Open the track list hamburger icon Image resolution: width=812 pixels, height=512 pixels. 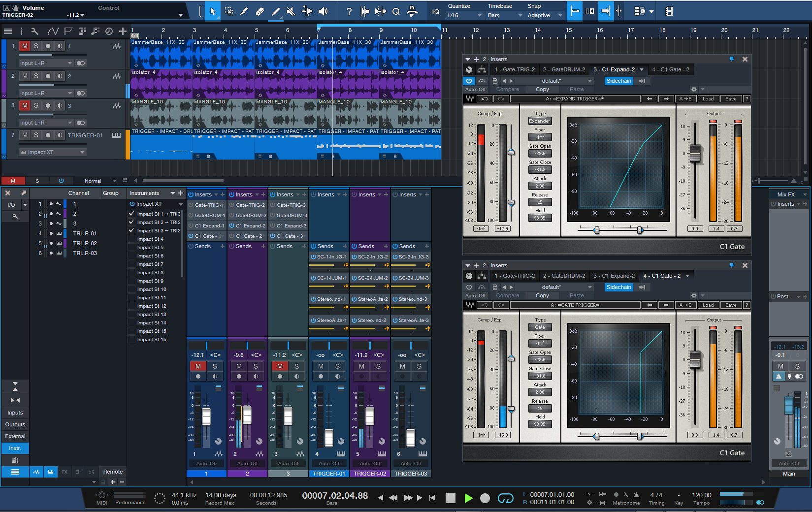8,32
